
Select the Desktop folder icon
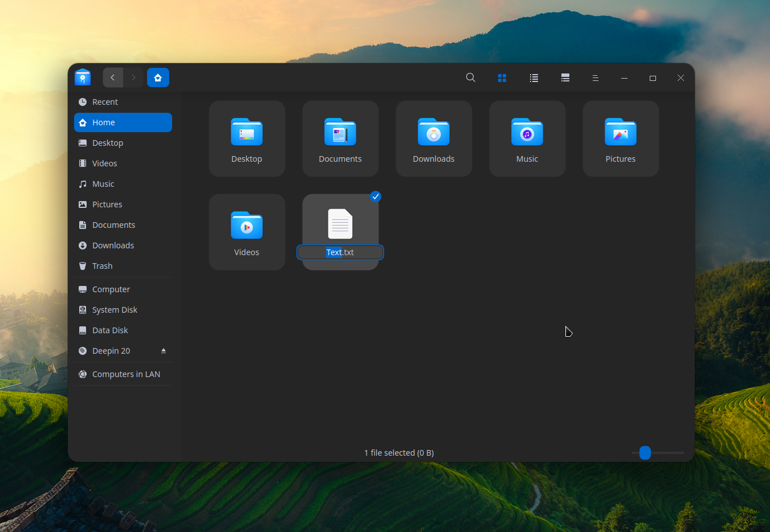[x=247, y=133]
